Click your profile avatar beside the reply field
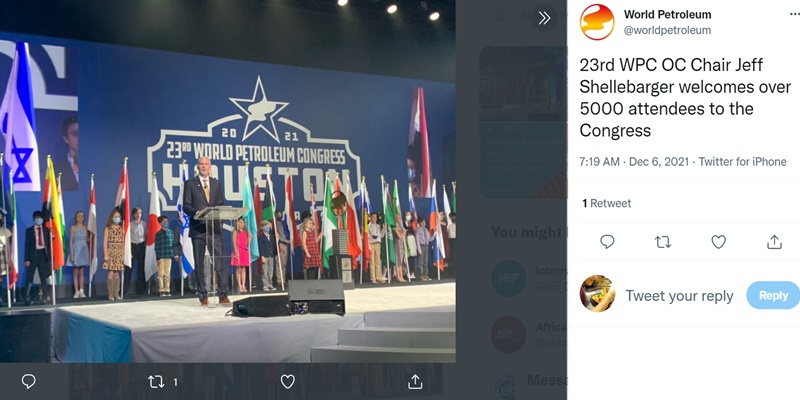800x400 pixels. [x=597, y=294]
